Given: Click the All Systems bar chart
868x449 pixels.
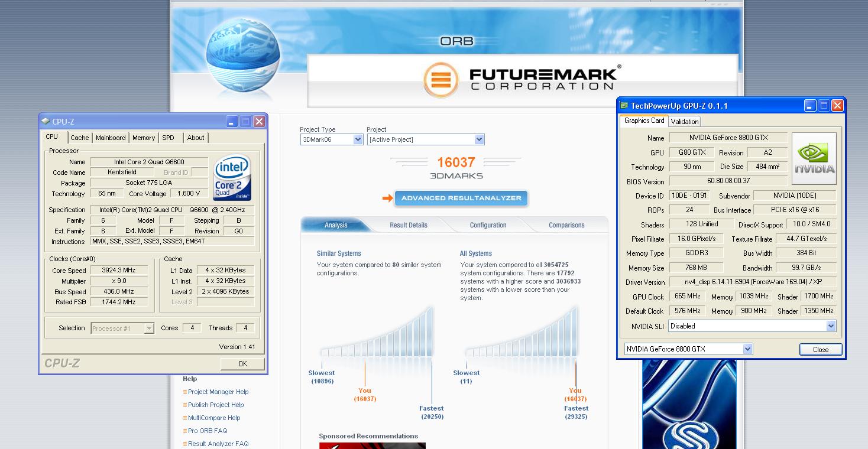Looking at the screenshot, I should (522, 333).
